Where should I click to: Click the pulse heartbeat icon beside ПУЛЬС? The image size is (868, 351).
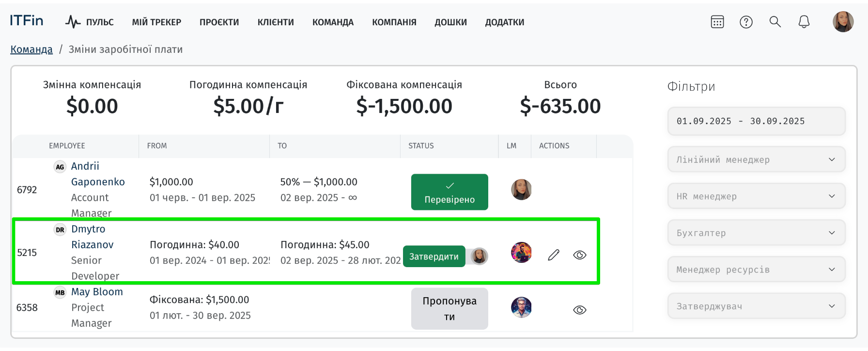[x=73, y=22]
